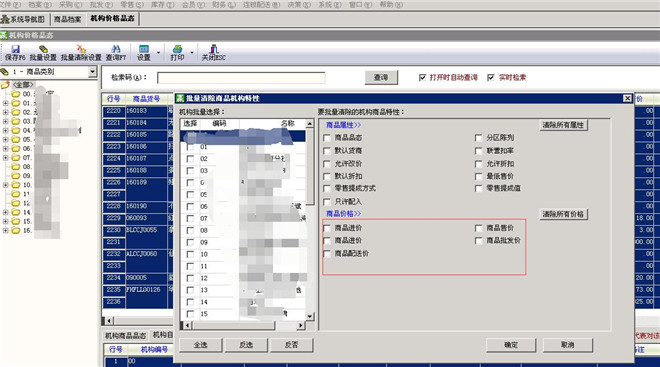Click the 批量清除设置 toolbar icon
This screenshot has height=367, width=660.
click(x=81, y=49)
